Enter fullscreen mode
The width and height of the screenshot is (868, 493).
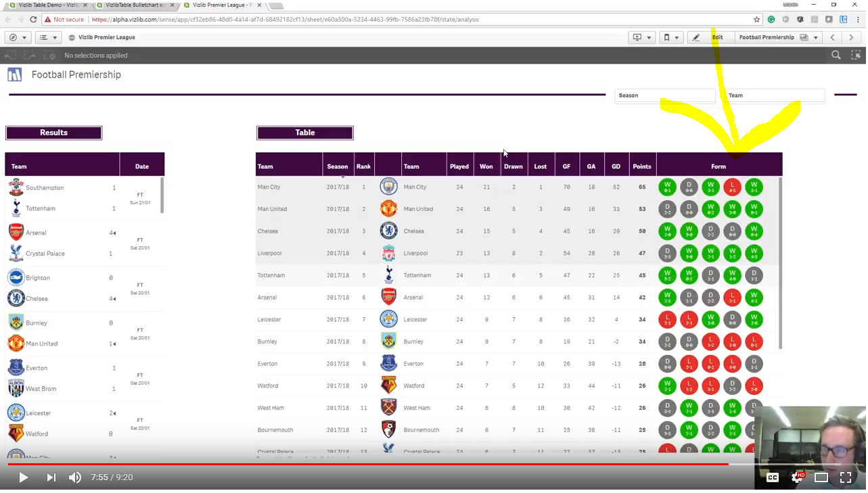coord(846,477)
